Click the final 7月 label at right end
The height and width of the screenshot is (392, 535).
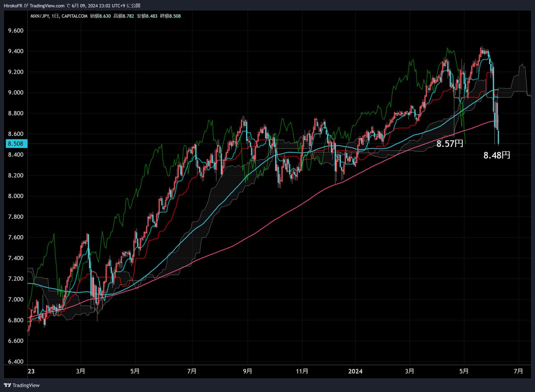pos(519,371)
